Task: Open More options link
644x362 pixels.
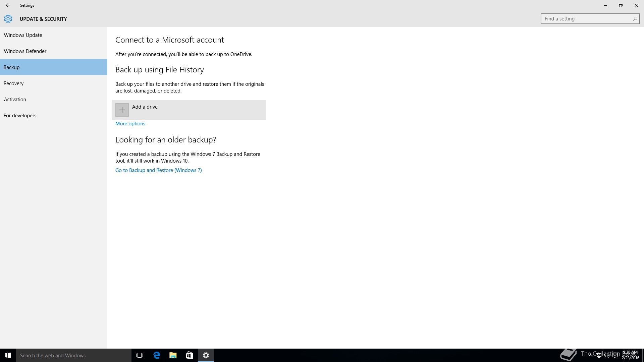Action: [x=130, y=124]
